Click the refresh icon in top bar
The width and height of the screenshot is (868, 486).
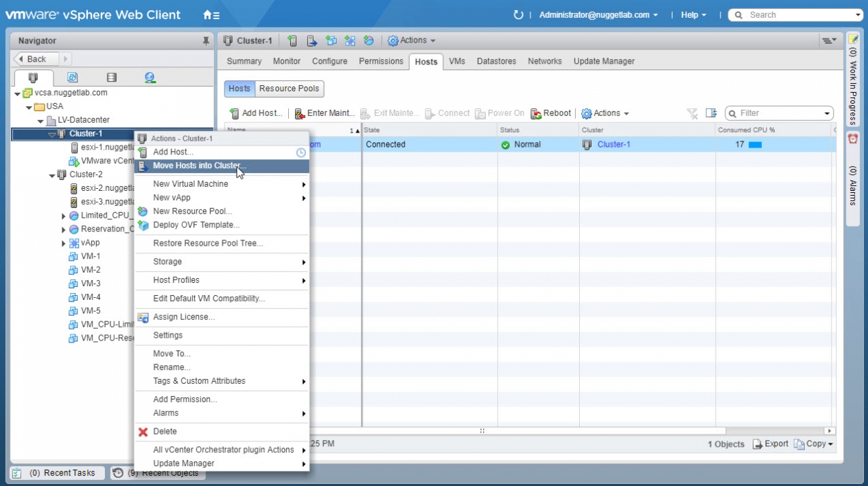pos(518,15)
